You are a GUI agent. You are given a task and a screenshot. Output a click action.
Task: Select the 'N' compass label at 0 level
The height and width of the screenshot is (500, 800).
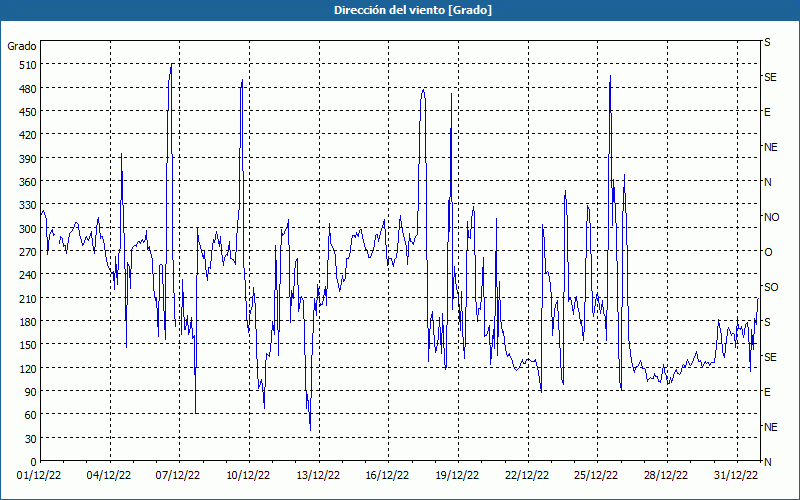[x=767, y=462]
